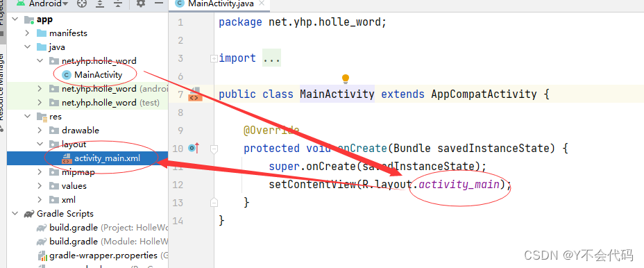Click the package net.yhp.holle_word statement
The width and height of the screenshot is (644, 268).
pyautogui.click(x=303, y=22)
